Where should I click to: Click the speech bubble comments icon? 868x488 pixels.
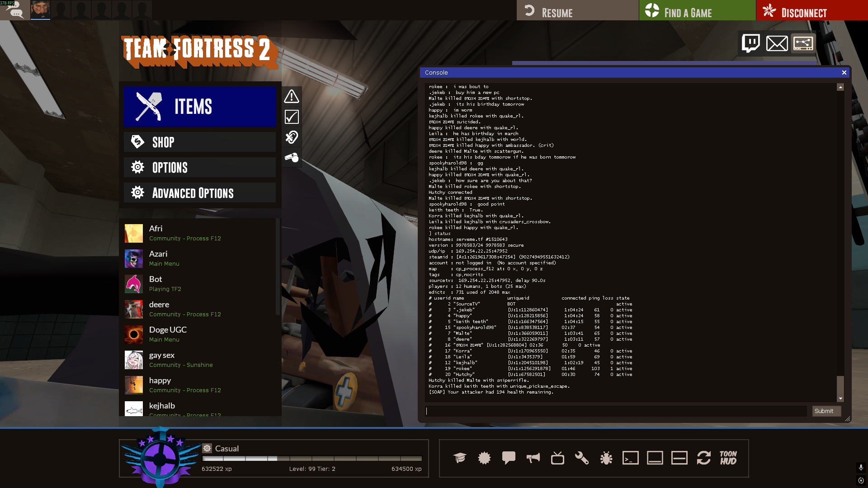pyautogui.click(x=509, y=458)
